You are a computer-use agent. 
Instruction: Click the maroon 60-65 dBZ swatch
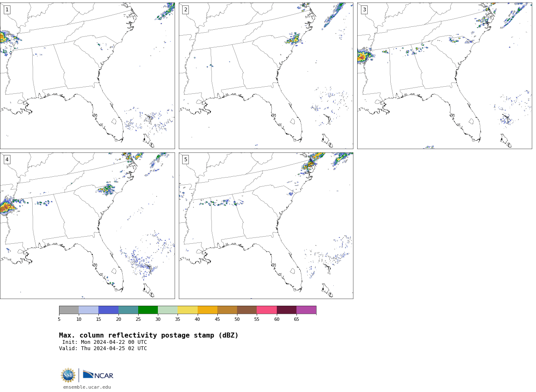pyautogui.click(x=286, y=310)
